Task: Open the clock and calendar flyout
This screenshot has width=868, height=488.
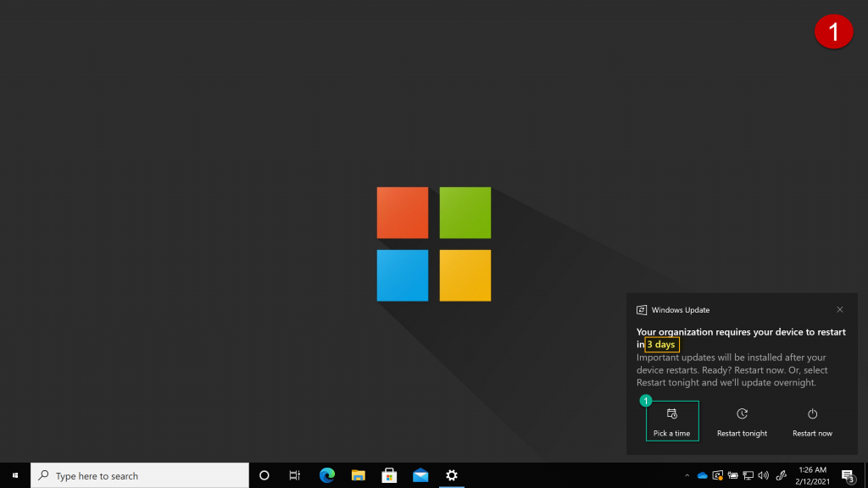Action: [813, 475]
